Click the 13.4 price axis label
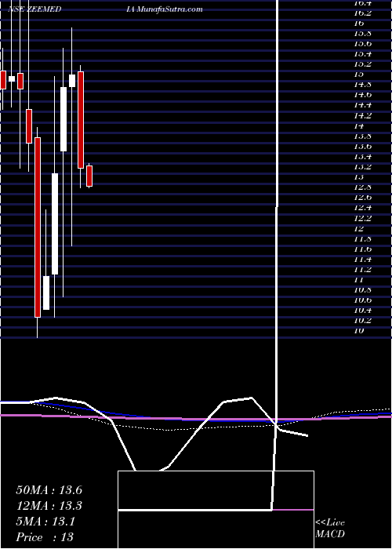Viewport: 392px width, 549px height. 362,157
